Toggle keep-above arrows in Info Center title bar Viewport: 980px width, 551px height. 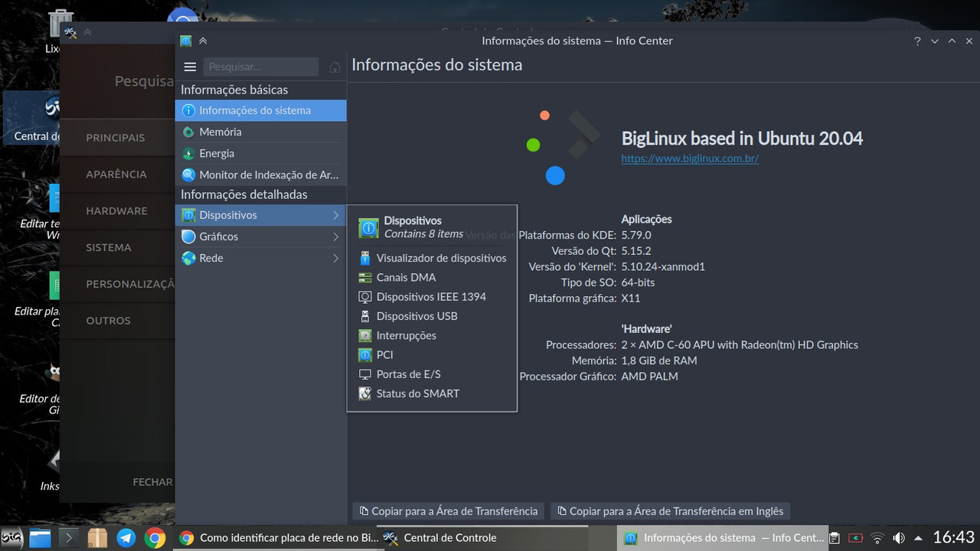[x=203, y=41]
